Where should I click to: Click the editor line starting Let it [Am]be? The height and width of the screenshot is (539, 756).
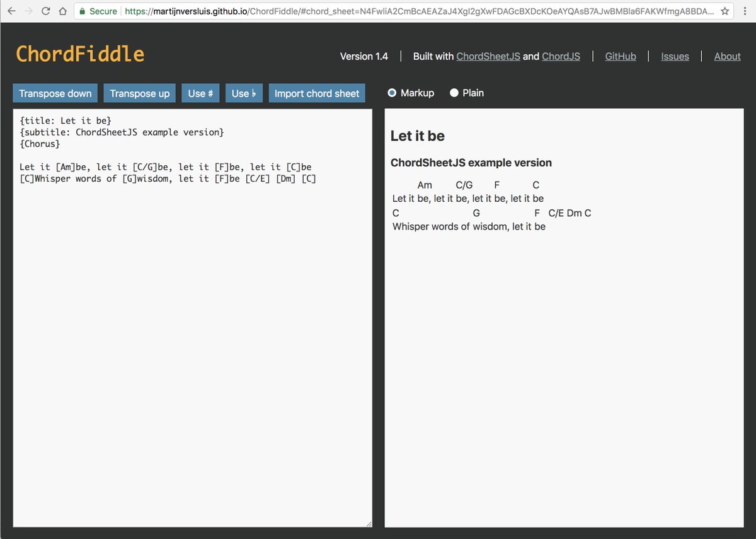click(x=166, y=167)
